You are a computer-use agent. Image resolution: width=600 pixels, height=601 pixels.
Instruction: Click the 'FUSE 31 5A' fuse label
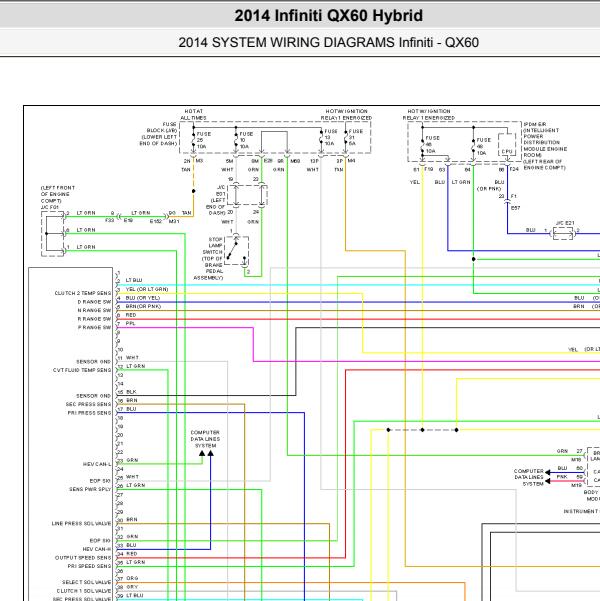355,137
